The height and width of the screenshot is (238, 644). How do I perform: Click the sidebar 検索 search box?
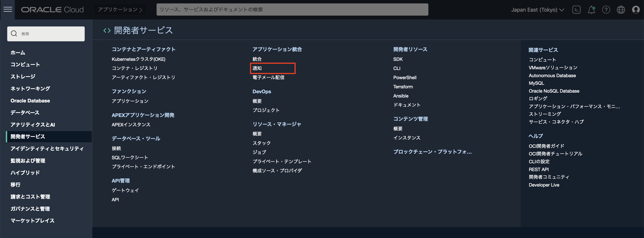click(46, 33)
